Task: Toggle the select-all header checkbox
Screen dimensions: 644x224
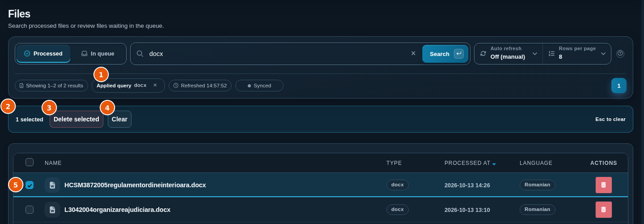Action: pyautogui.click(x=30, y=162)
